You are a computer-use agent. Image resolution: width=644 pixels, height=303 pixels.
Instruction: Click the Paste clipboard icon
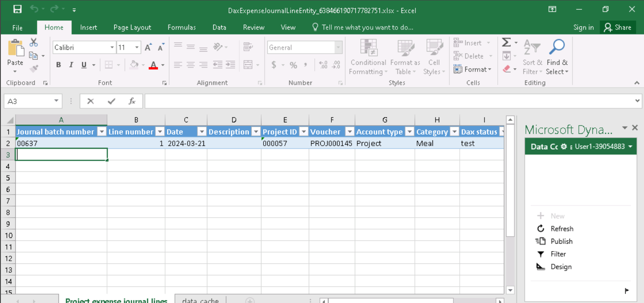click(x=16, y=48)
